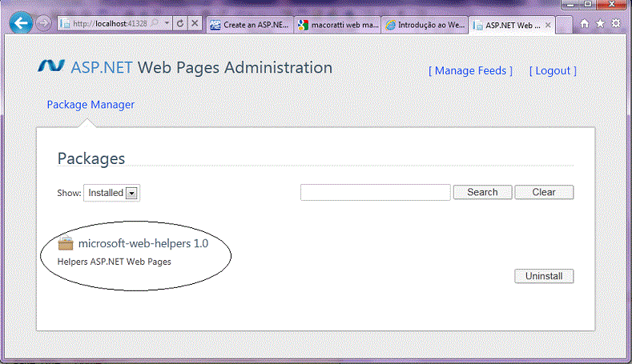Refresh the page with the reload icon
The height and width of the screenshot is (364, 632).
click(x=180, y=24)
